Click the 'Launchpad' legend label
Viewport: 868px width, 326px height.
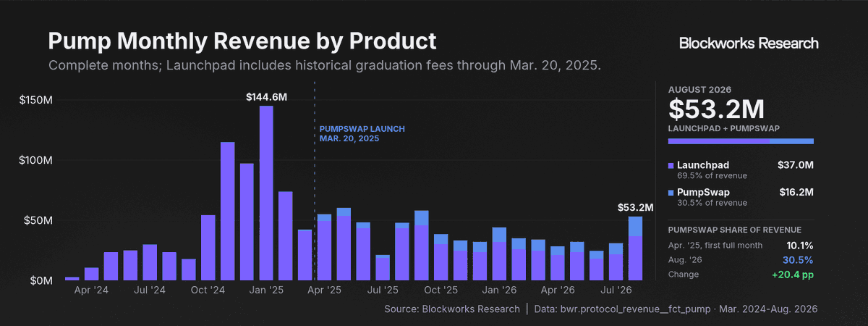click(703, 166)
